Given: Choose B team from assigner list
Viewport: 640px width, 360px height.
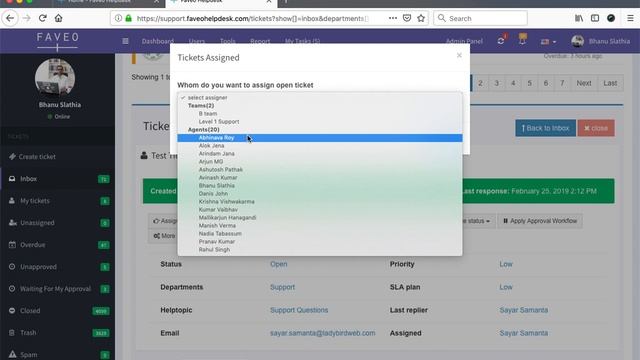Looking at the screenshot, I should 320,113.
